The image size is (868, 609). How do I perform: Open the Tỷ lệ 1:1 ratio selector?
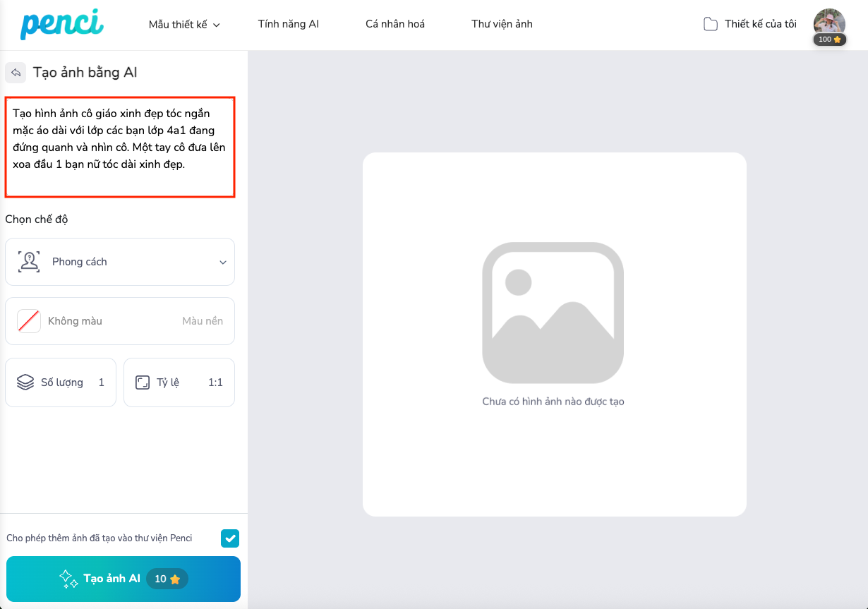179,382
